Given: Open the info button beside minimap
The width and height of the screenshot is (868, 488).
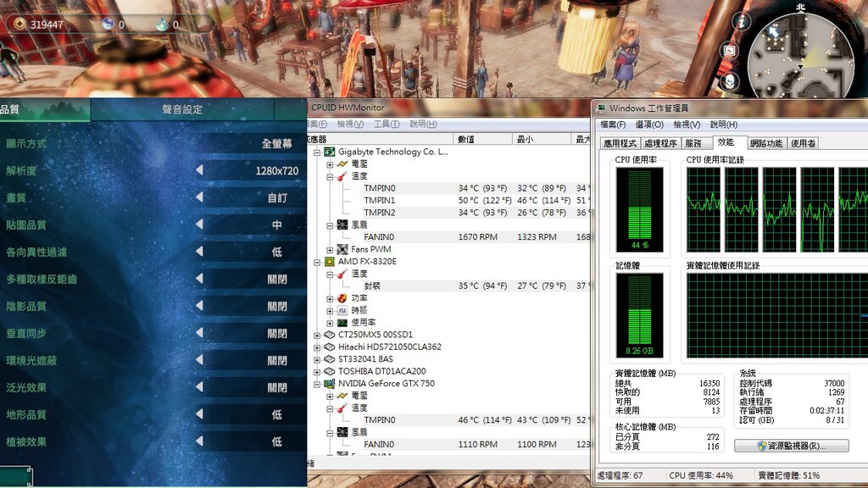Looking at the screenshot, I should click(741, 21).
